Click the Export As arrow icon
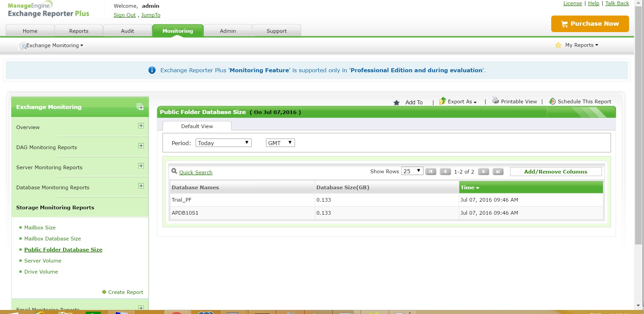 point(442,101)
